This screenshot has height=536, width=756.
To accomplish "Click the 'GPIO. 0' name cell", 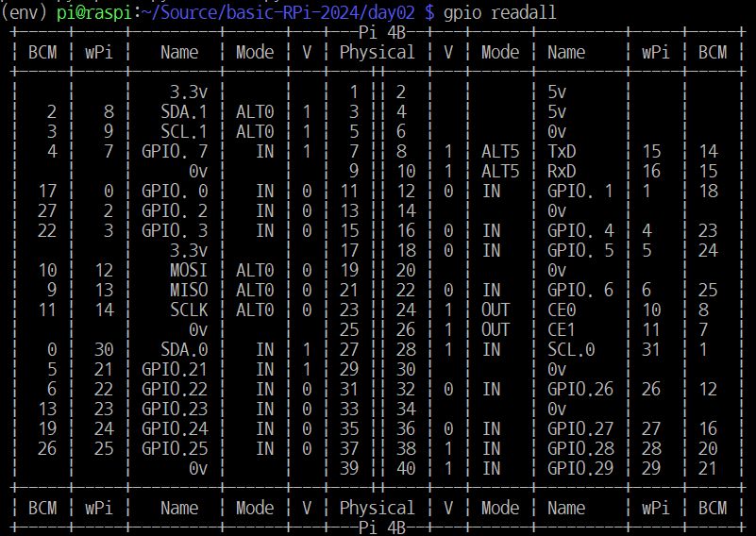I will (x=175, y=191).
